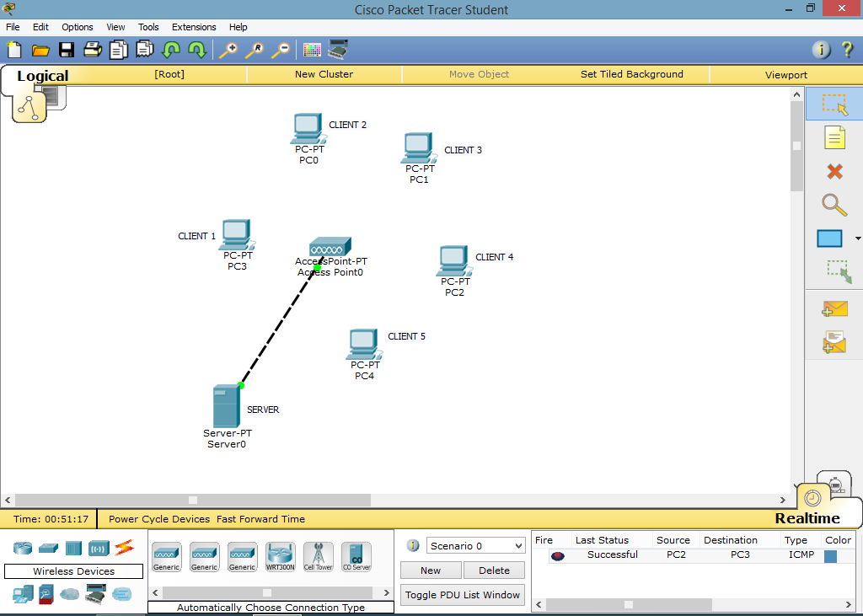Select End Devices category icon
This screenshot has height=616, width=863.
pyautogui.click(x=23, y=595)
